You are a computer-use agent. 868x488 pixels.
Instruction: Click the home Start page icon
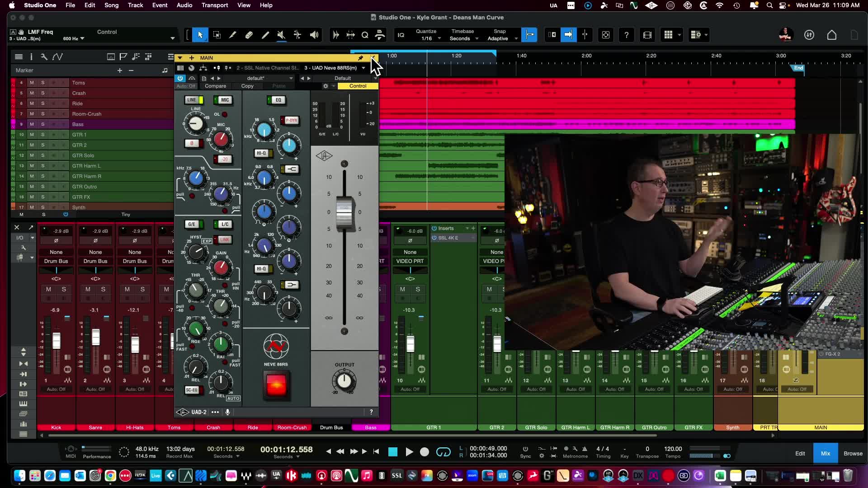[831, 35]
